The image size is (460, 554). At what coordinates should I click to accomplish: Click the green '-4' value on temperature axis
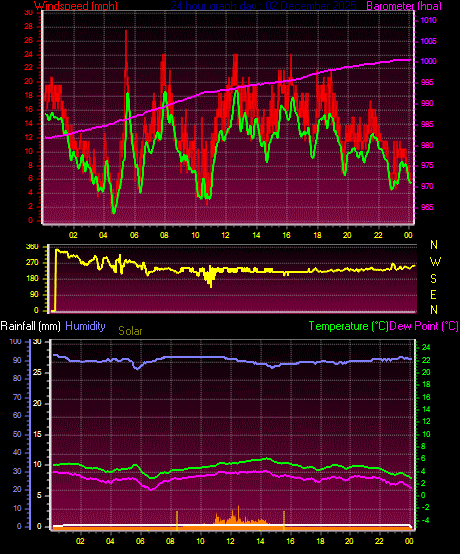tap(425, 520)
